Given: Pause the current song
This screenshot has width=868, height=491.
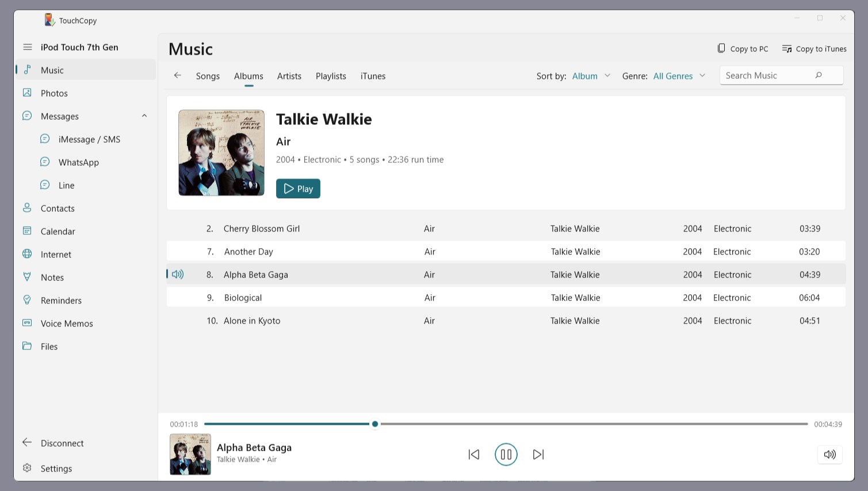Looking at the screenshot, I should (x=506, y=454).
